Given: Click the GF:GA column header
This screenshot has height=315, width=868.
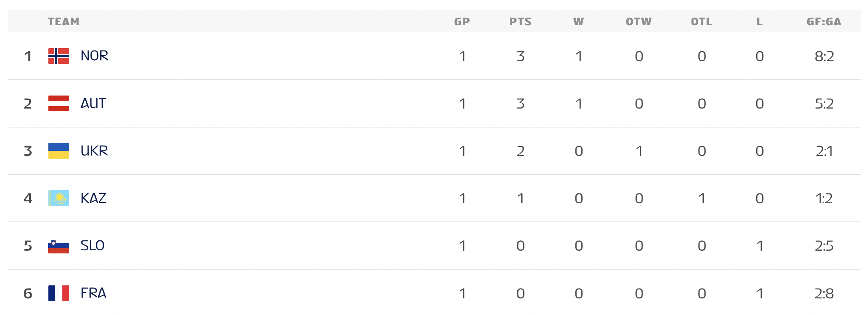Looking at the screenshot, I should [824, 22].
